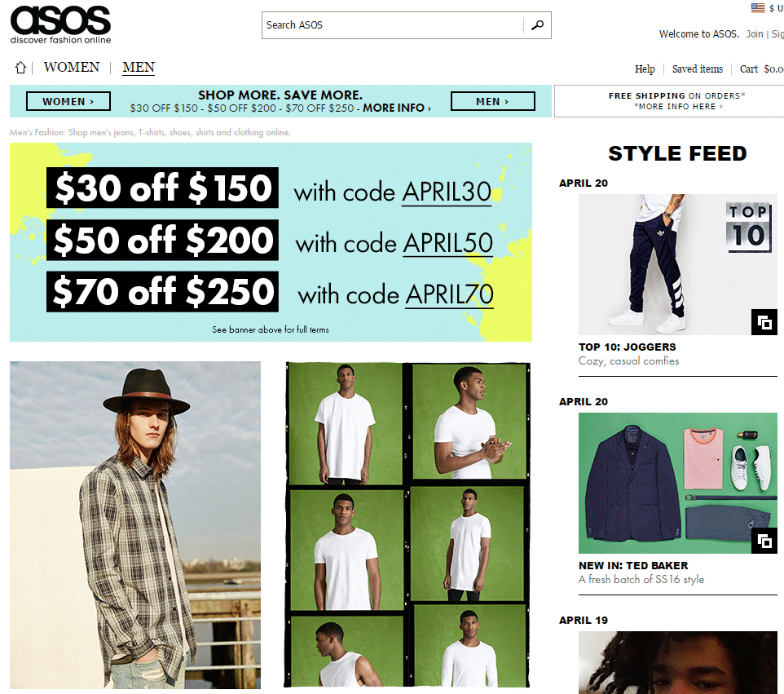Click the MORE INFO promo link
This screenshot has height=694, width=784.
(x=397, y=108)
